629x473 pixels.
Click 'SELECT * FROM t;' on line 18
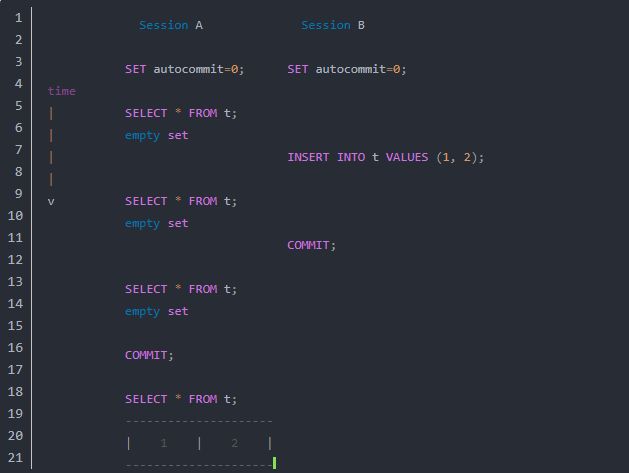click(181, 399)
